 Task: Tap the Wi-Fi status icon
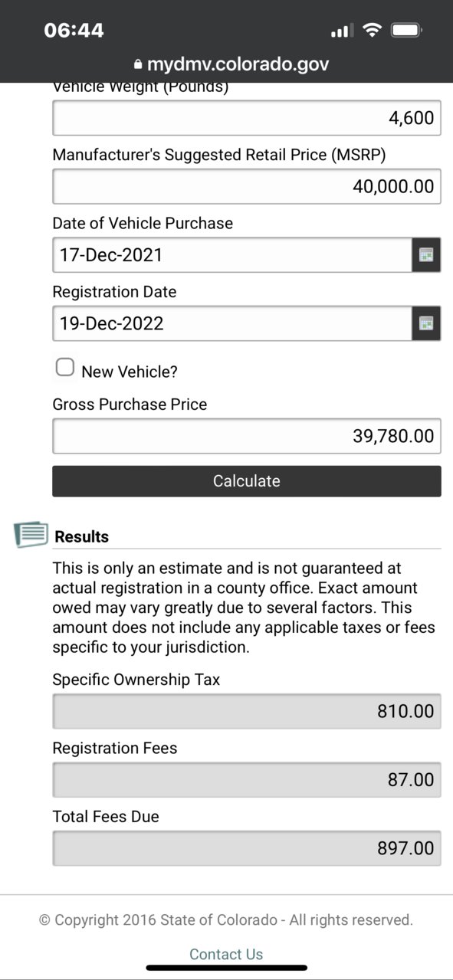pyautogui.click(x=373, y=31)
